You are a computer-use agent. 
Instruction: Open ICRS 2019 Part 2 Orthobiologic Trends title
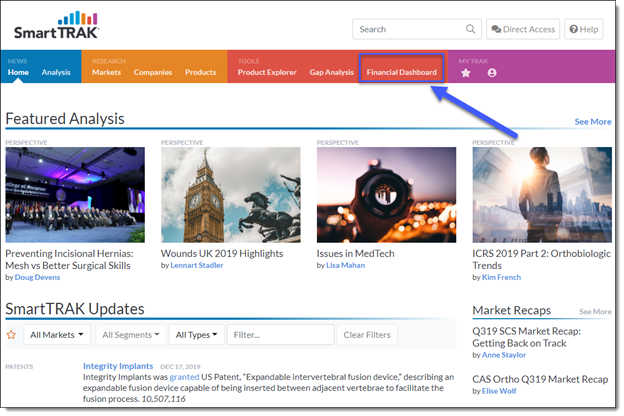tap(541, 259)
